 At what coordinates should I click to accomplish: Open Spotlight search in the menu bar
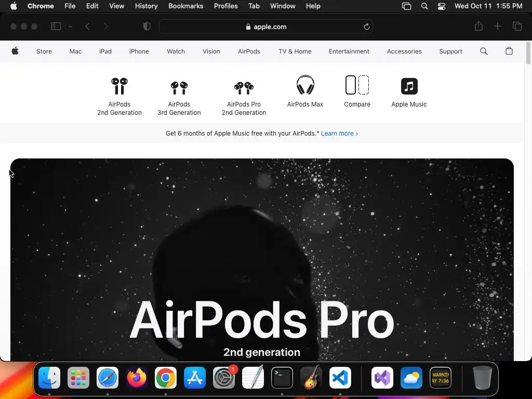(x=424, y=6)
